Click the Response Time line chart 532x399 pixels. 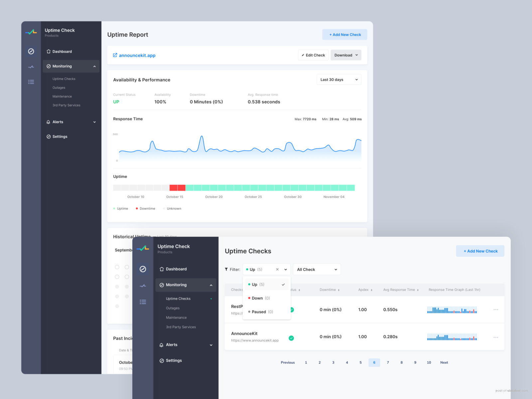click(240, 148)
